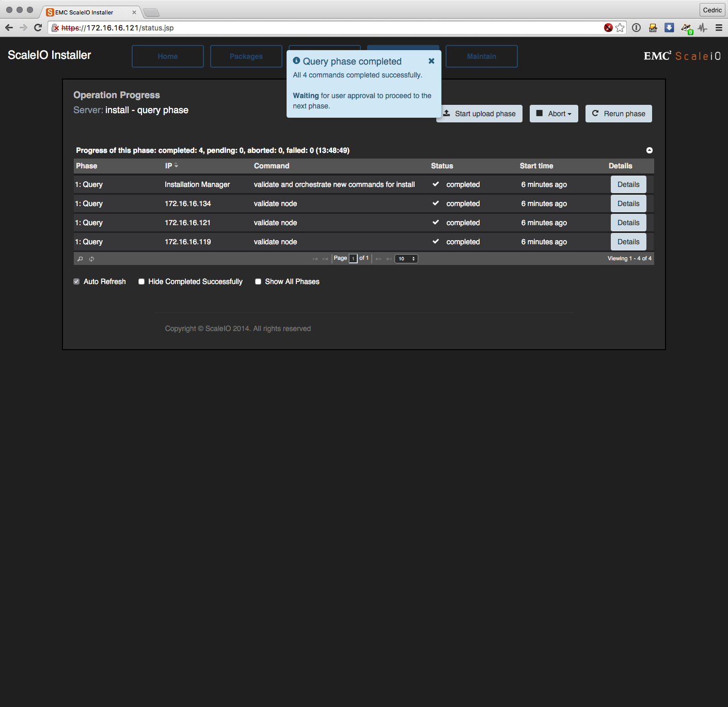Collapse the progress table with the circle arrow

650,150
